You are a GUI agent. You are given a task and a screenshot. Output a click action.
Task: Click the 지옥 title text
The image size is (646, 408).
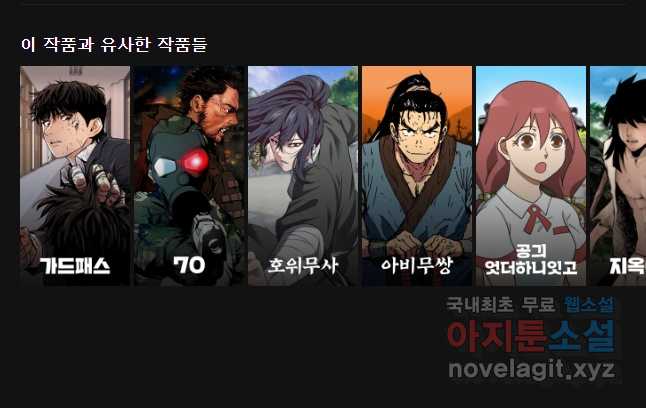point(627,265)
